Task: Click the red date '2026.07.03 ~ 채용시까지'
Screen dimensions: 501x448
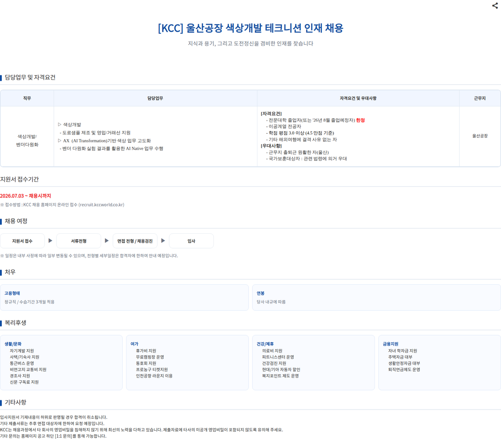Action: (26, 196)
